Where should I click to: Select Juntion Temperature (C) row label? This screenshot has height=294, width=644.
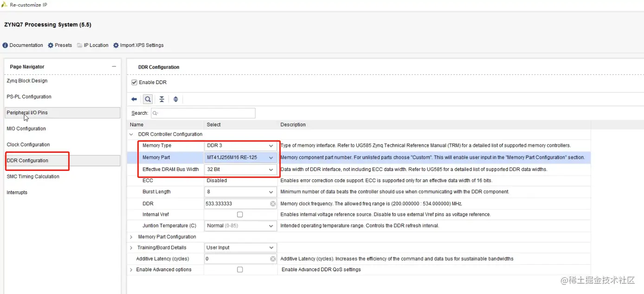click(x=169, y=226)
